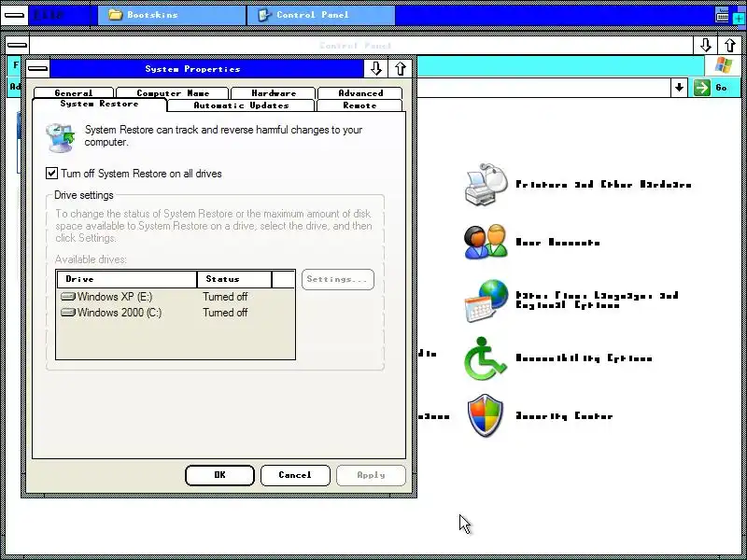747x560 pixels.
Task: Switch to the Control Panel taskbar button
Action: pyautogui.click(x=321, y=15)
